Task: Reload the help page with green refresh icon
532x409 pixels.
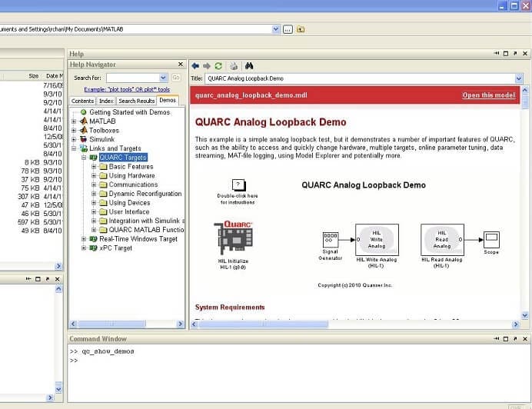Action: pyautogui.click(x=219, y=66)
